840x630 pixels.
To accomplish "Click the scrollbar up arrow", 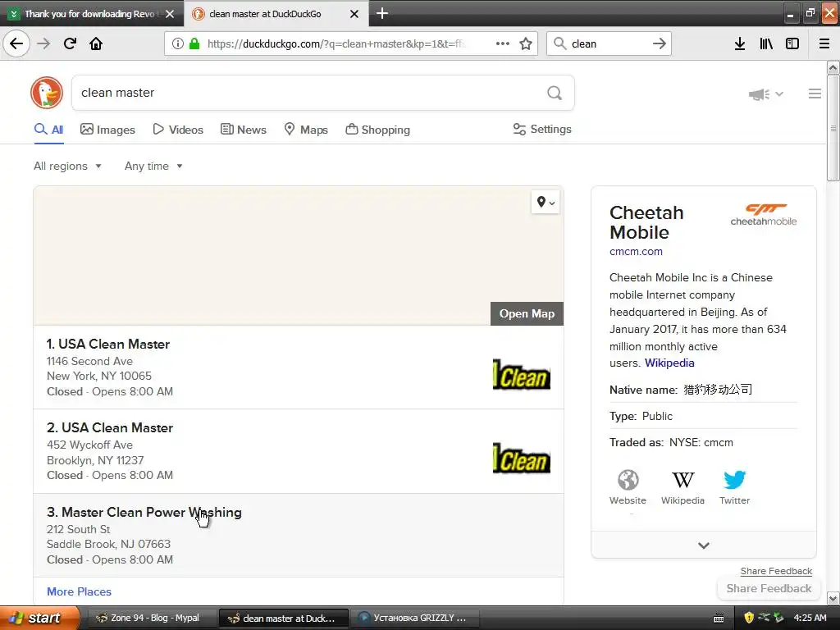I will point(833,67).
